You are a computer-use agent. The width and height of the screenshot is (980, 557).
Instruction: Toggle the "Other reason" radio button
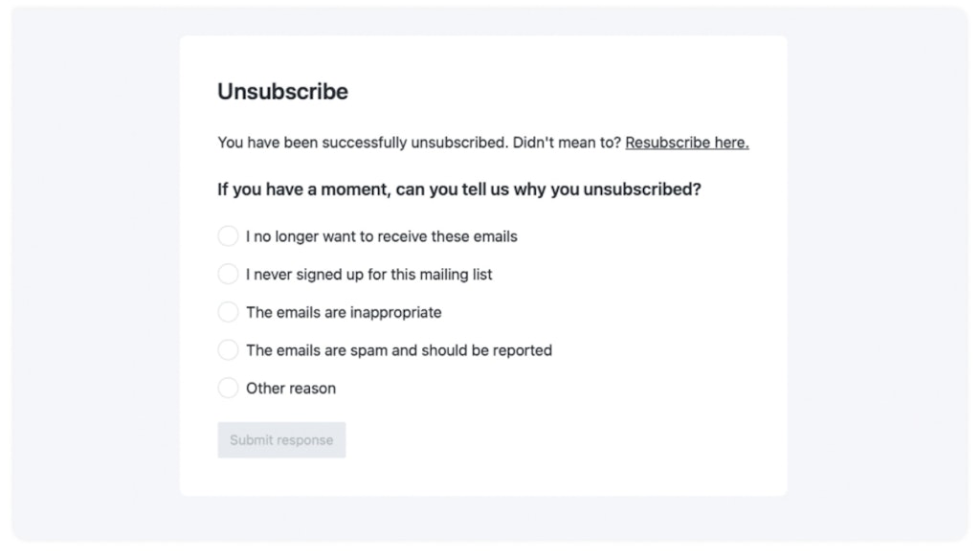tap(228, 388)
